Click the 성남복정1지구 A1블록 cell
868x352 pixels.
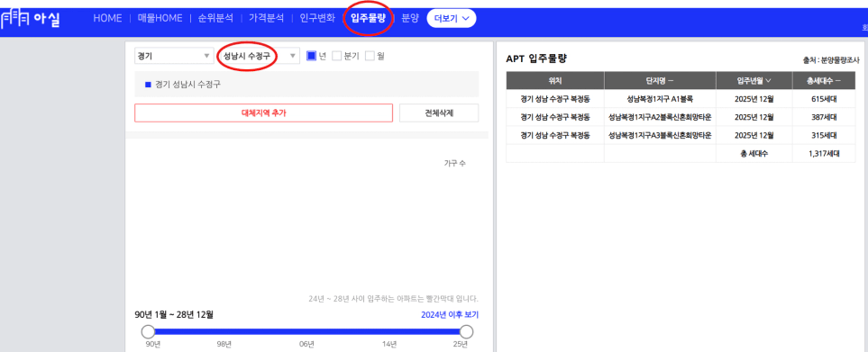[x=660, y=99]
